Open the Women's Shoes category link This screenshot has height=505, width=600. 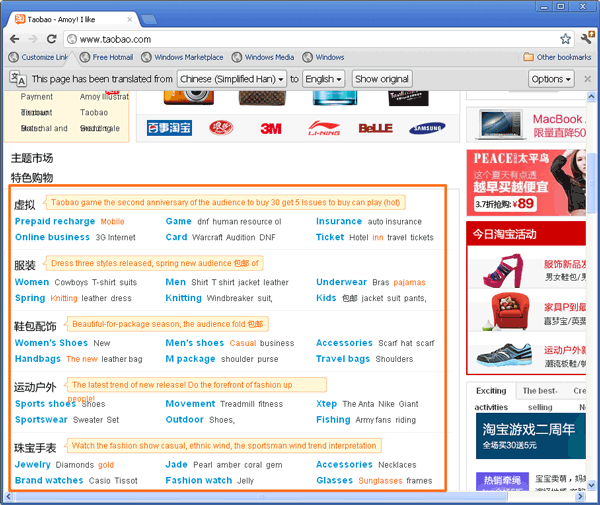[51, 343]
